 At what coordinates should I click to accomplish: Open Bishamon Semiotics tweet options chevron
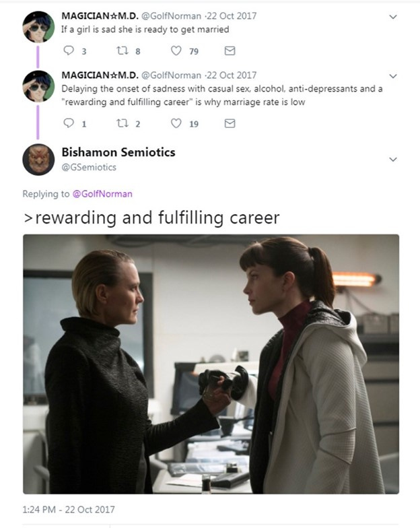tap(393, 159)
